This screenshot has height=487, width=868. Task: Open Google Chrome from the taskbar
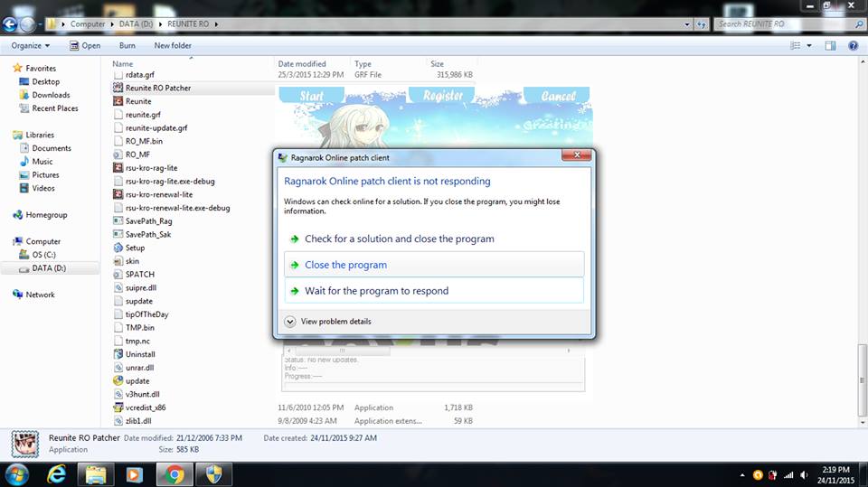(x=175, y=475)
